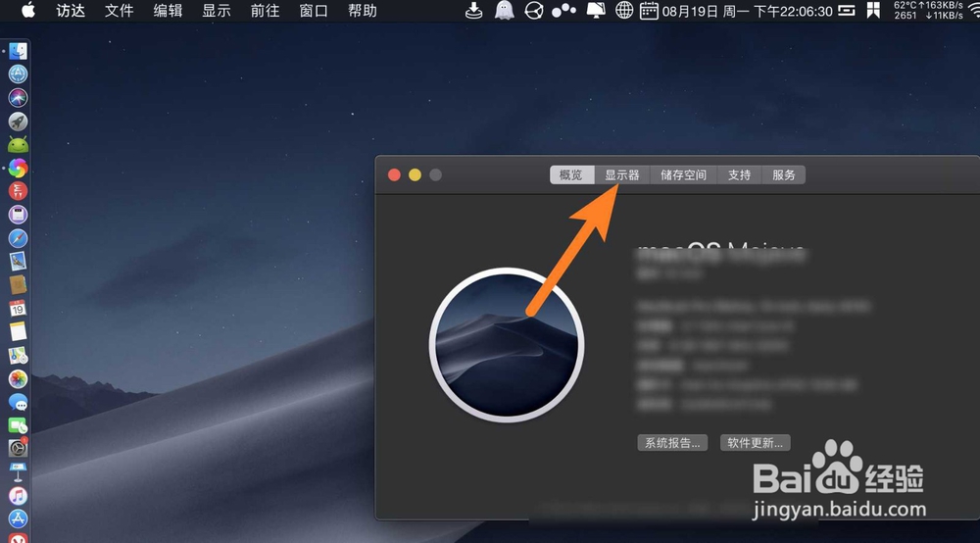
Task: Launch Keynote from the Dock
Action: (x=18, y=472)
